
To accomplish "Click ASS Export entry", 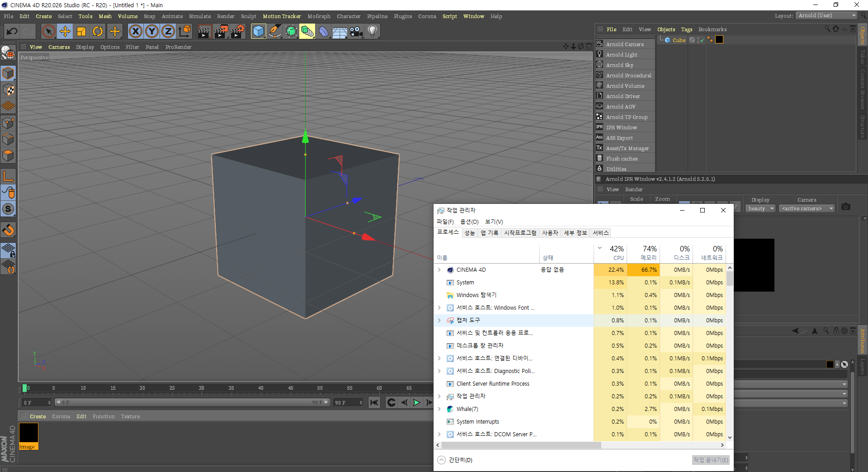I will point(625,138).
